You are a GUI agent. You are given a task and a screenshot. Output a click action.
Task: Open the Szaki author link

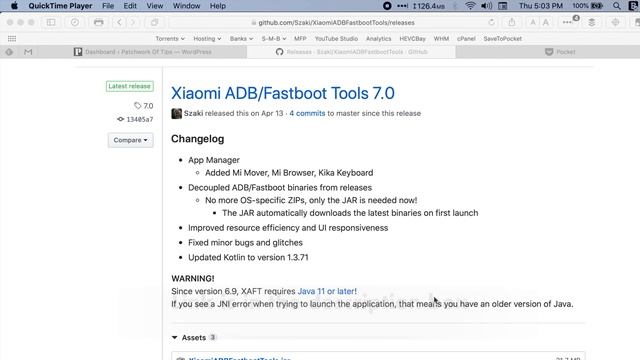coord(193,113)
